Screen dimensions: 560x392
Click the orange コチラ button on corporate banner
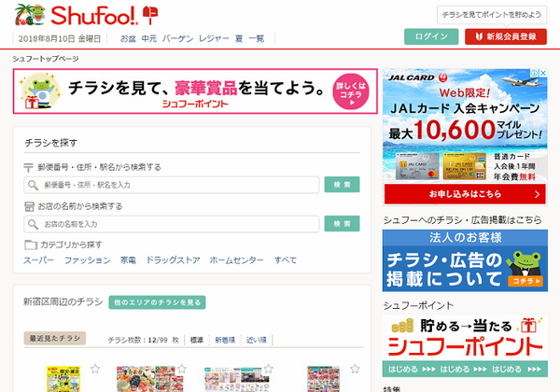525,281
